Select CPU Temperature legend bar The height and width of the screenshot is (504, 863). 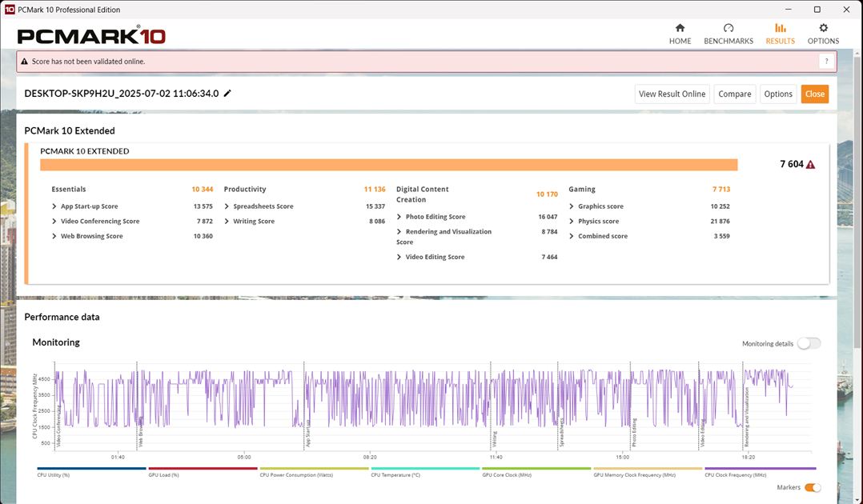coord(425,469)
